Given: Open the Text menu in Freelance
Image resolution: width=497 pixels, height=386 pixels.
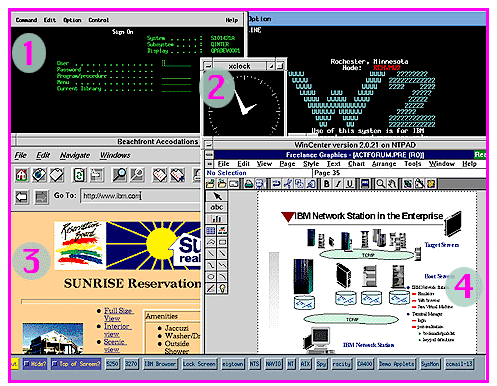Looking at the screenshot, I should (333, 164).
